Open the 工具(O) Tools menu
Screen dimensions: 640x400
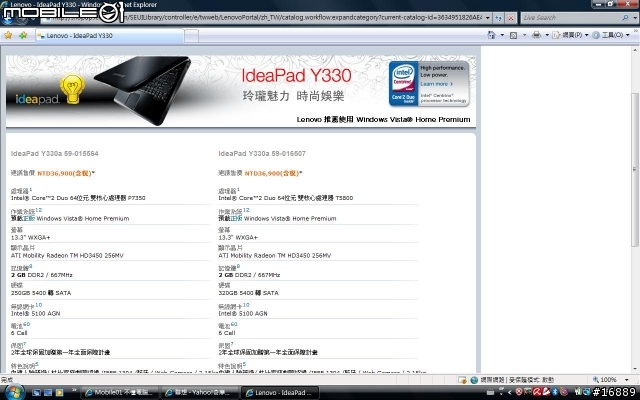point(611,35)
